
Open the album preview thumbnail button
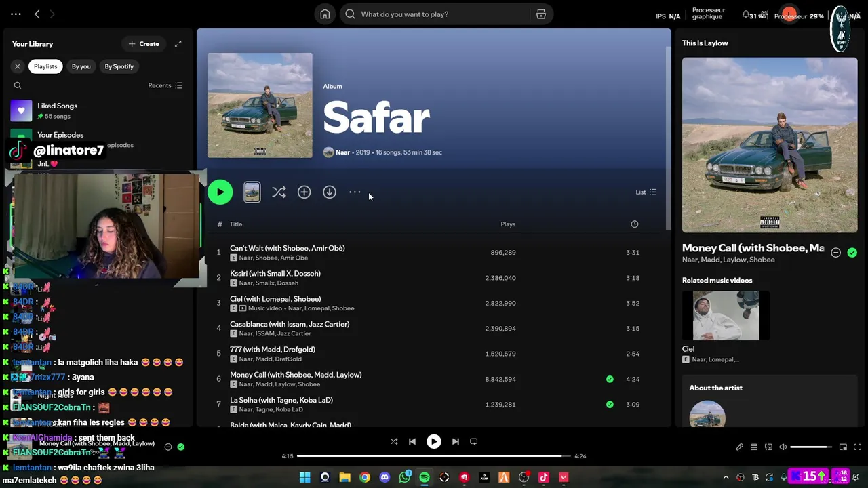[x=252, y=192]
